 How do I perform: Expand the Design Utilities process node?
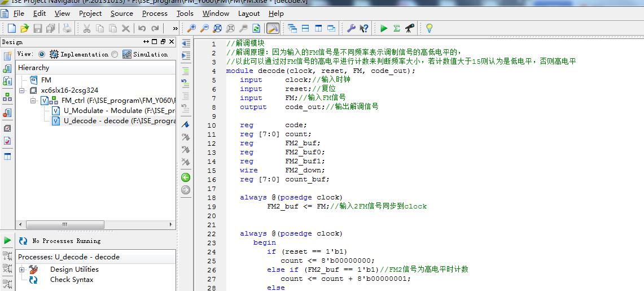click(22, 270)
